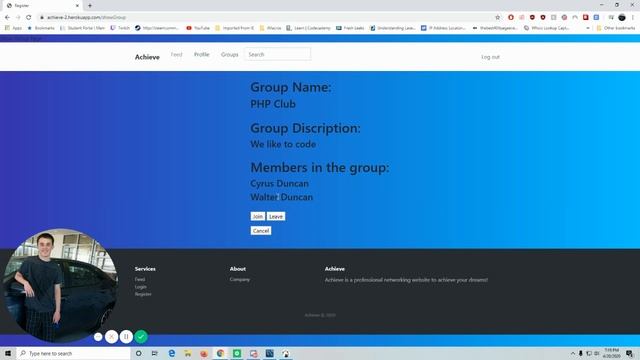Select member name Cyrus Duncan
Viewport: 640px width, 360px height.
280,184
